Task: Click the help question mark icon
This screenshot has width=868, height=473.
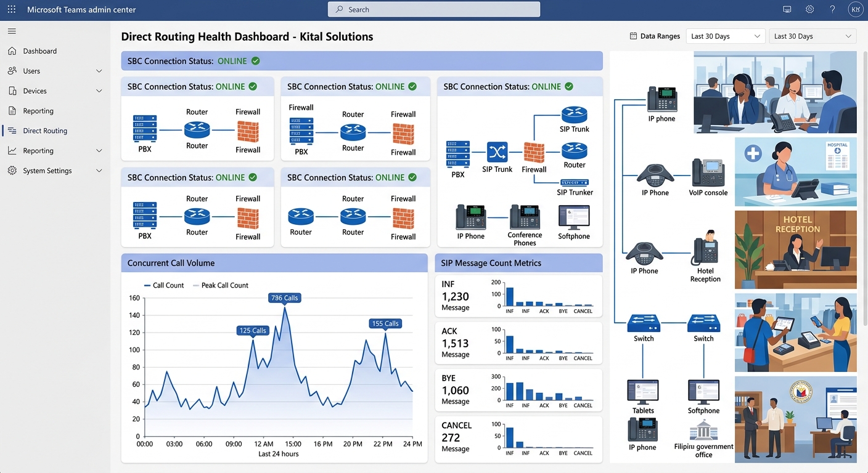Action: coord(832,9)
